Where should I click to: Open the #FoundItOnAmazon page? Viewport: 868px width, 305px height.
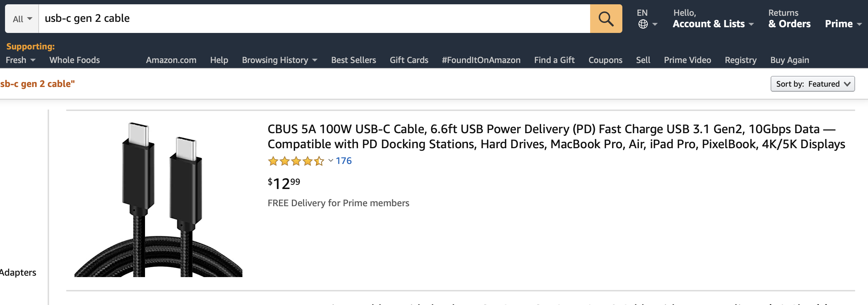tap(482, 60)
